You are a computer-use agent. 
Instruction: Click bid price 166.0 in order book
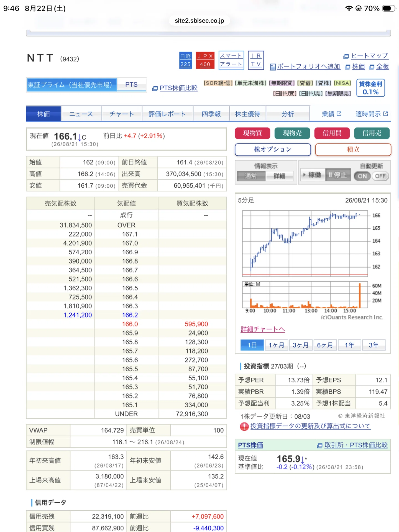[x=130, y=324]
